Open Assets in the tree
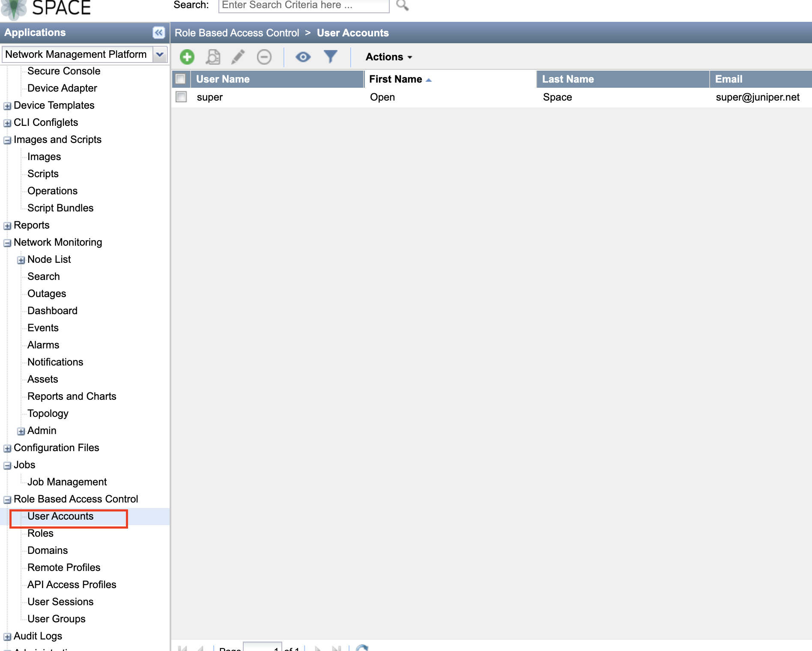812x651 pixels. [43, 379]
